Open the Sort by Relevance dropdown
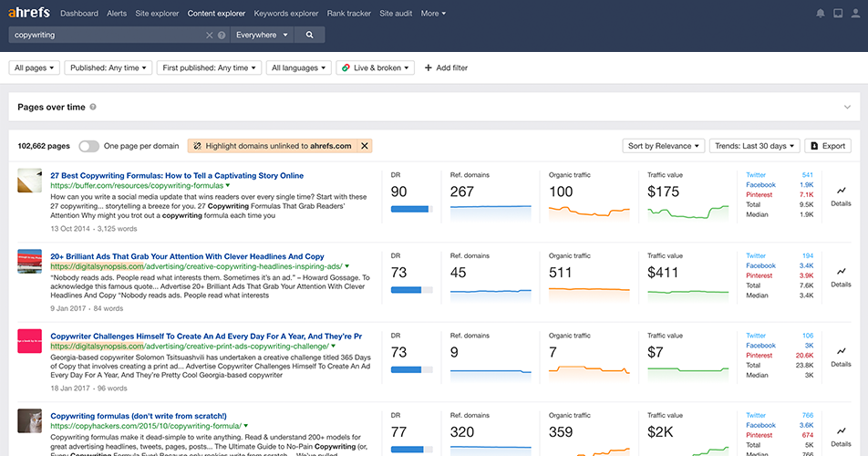The width and height of the screenshot is (868, 456). click(x=663, y=146)
